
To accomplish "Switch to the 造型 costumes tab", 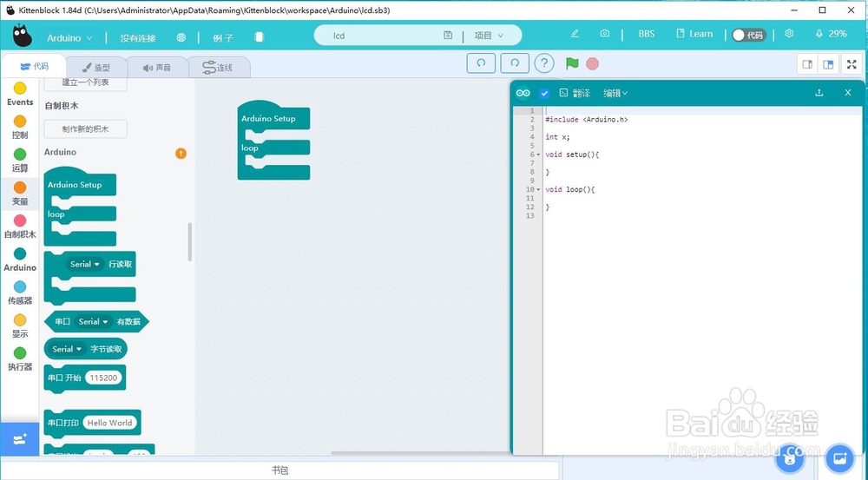I will coord(96,68).
